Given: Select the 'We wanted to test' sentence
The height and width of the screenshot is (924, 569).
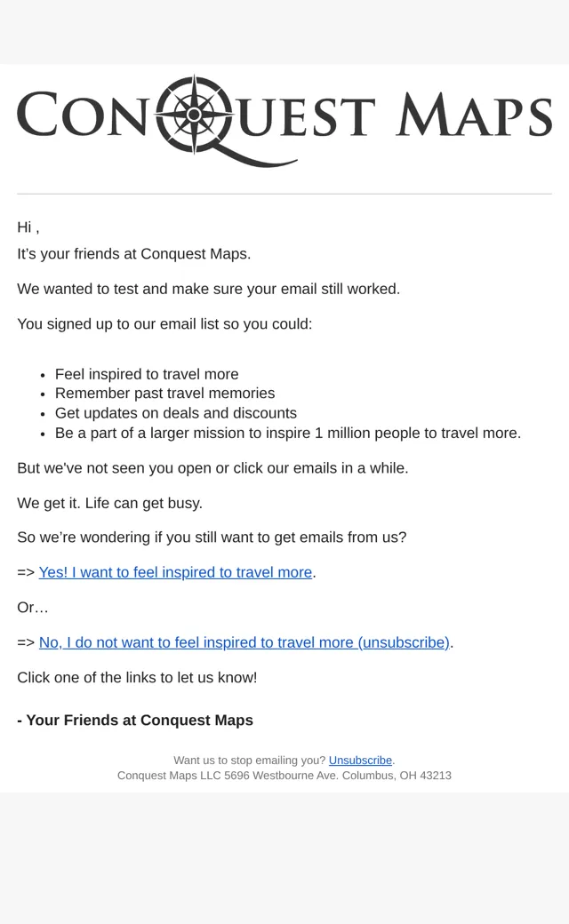Looking at the screenshot, I should [209, 289].
